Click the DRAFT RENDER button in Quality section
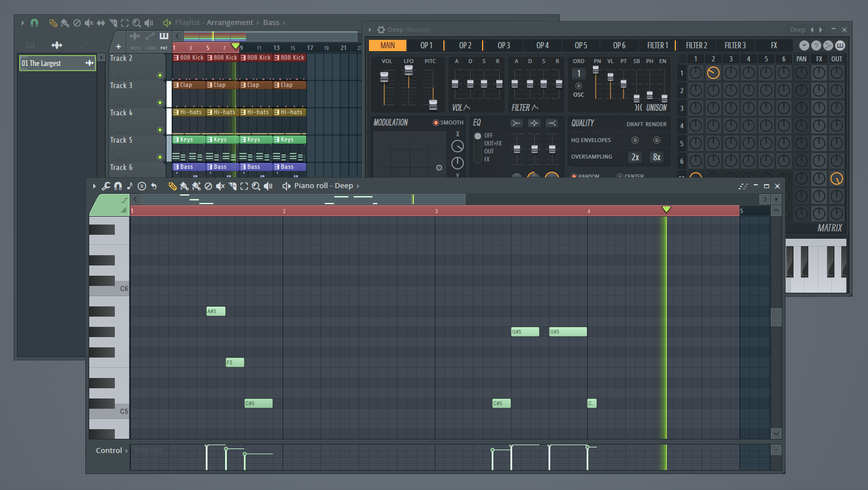 click(646, 124)
